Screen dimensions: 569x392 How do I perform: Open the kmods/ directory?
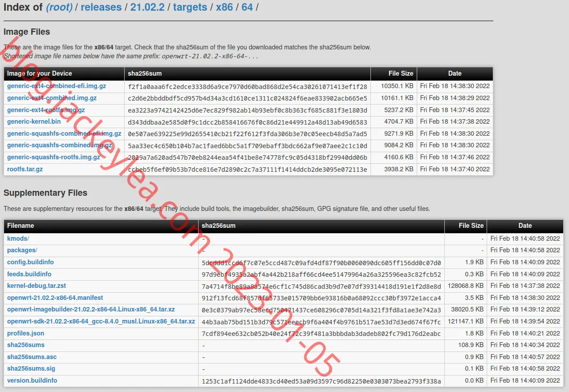pyautogui.click(x=18, y=238)
